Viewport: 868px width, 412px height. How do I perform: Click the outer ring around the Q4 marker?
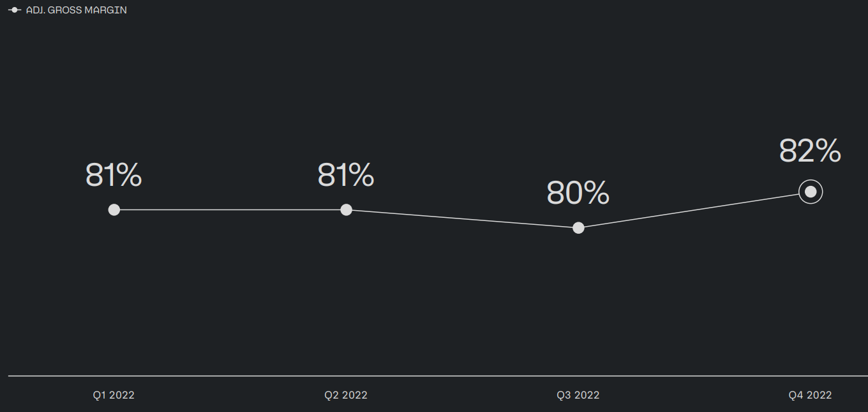[x=821, y=192]
